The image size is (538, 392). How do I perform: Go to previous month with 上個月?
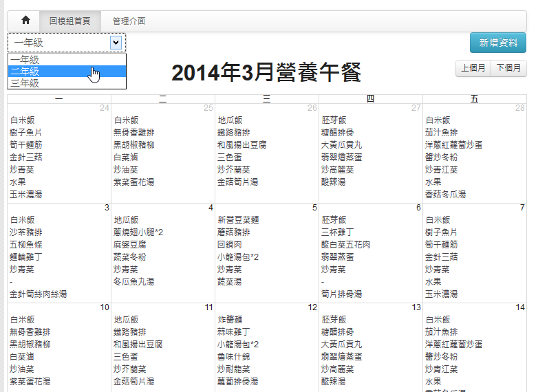click(473, 68)
